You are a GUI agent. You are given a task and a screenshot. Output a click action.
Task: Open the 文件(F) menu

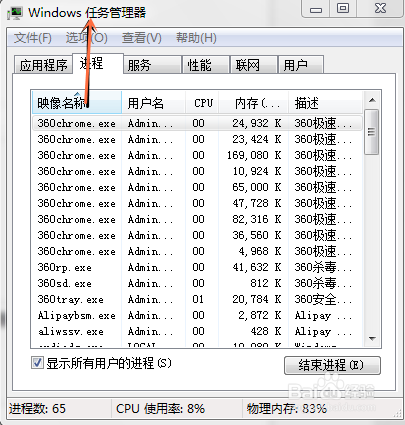[32, 38]
